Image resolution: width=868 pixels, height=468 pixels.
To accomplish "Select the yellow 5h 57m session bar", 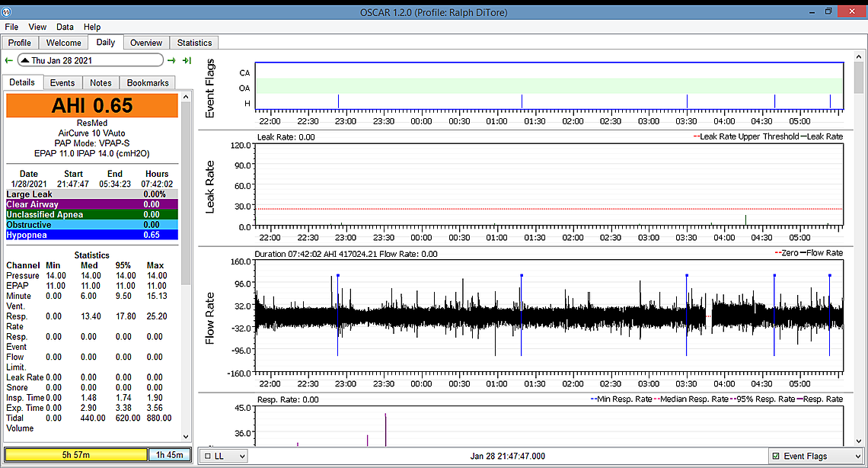I will pos(76,455).
